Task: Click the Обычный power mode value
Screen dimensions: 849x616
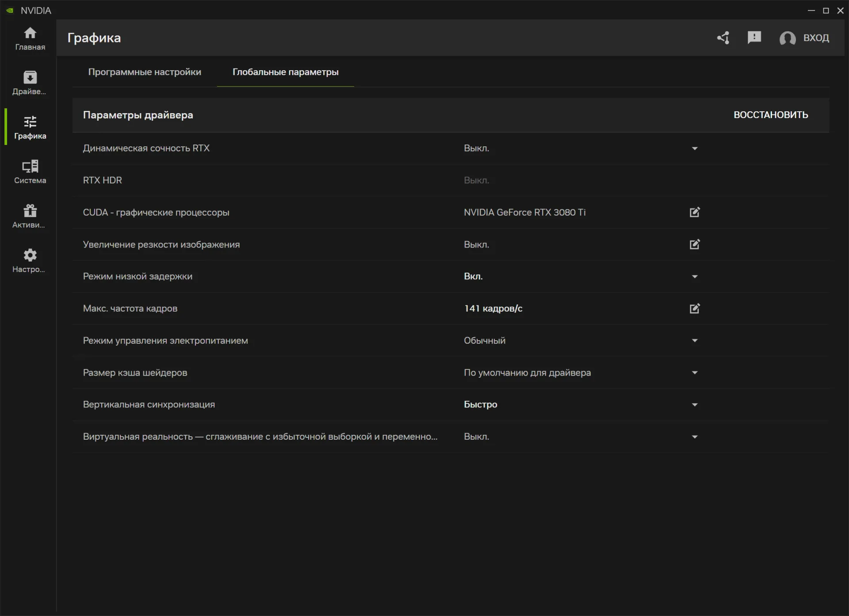Action: pos(485,341)
